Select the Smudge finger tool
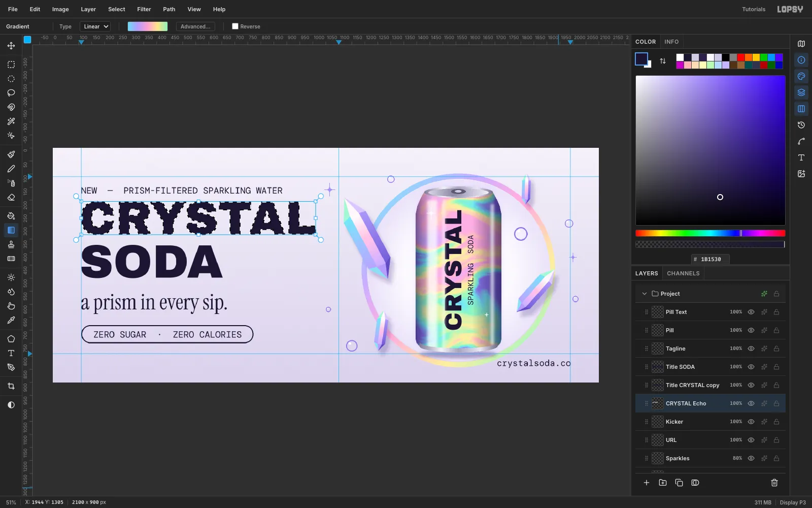 [x=11, y=306]
